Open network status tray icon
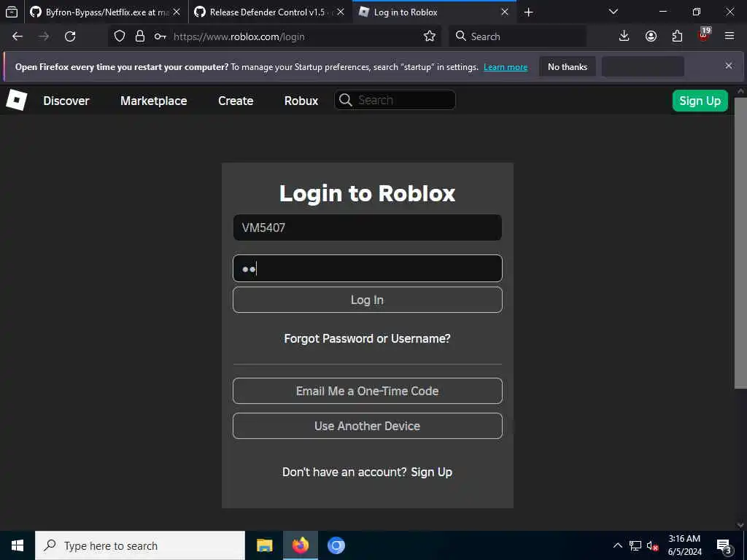 point(635,545)
